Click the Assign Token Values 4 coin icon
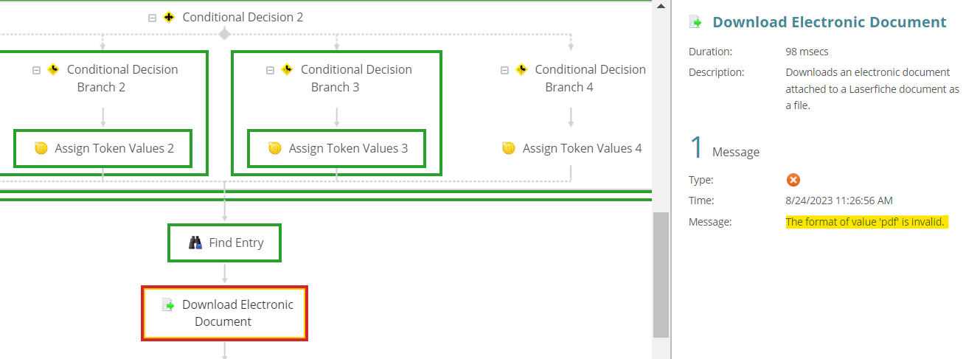This screenshot has height=359, width=980. [x=509, y=149]
